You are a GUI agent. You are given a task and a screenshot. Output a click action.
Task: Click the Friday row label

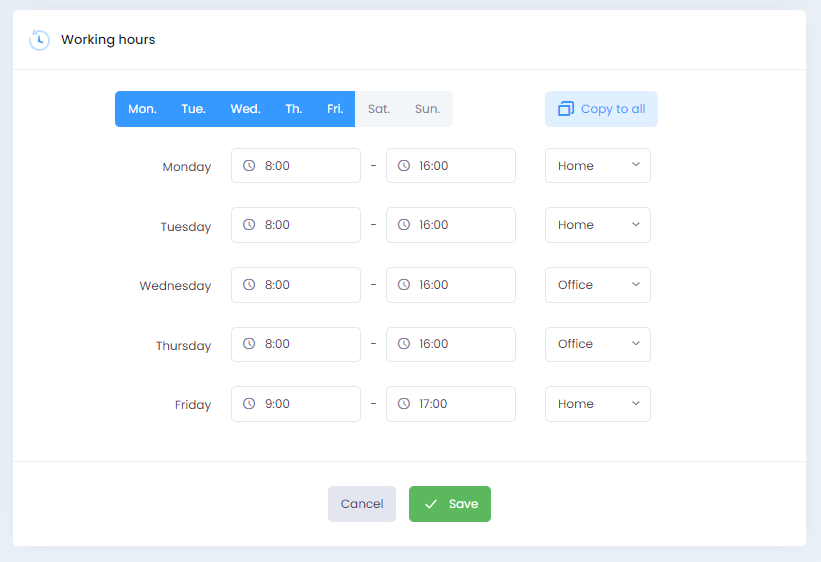193,405
